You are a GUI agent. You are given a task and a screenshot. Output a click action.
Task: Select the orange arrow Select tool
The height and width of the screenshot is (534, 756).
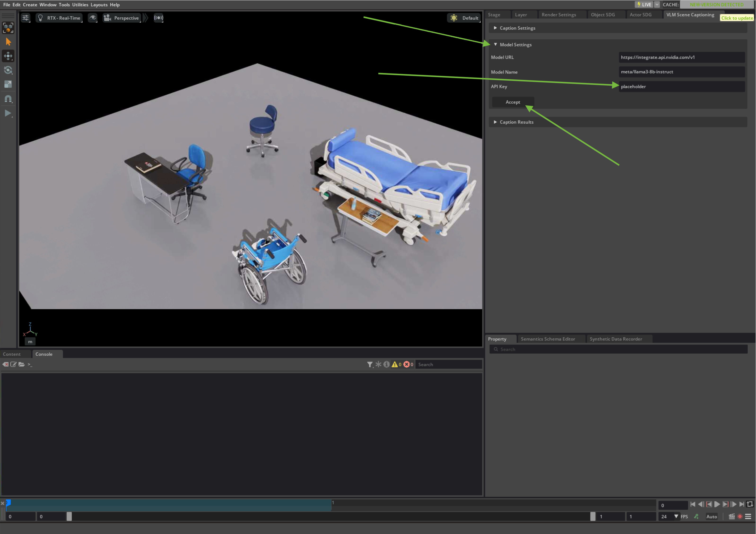click(x=8, y=42)
